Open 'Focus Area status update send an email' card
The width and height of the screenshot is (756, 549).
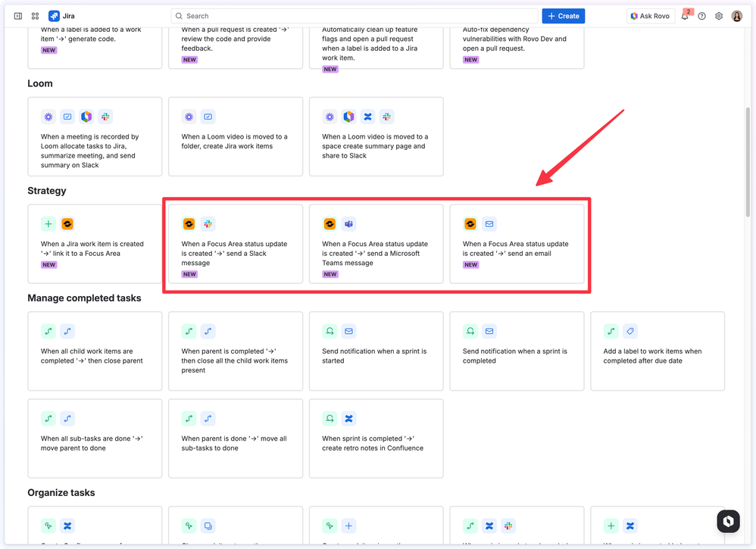(517, 244)
